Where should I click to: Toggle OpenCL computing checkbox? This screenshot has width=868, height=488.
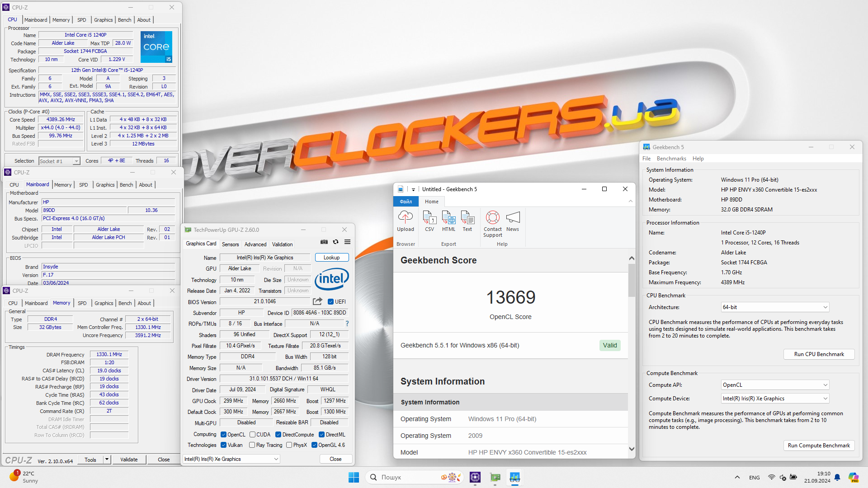223,435
